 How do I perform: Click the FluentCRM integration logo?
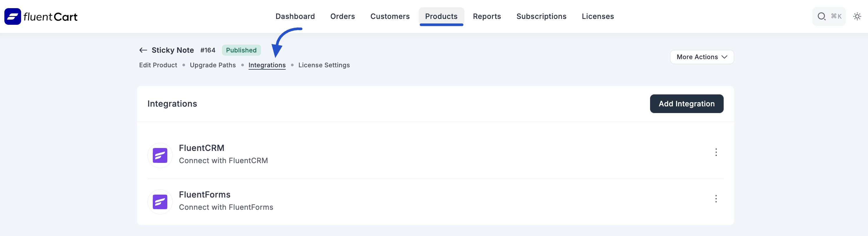point(160,155)
